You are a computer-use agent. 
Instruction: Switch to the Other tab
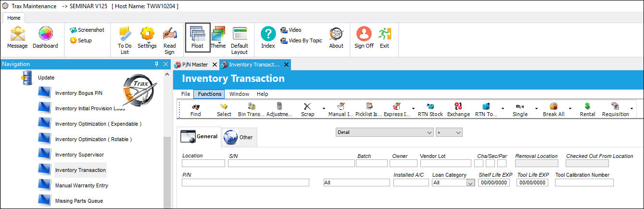pos(240,137)
